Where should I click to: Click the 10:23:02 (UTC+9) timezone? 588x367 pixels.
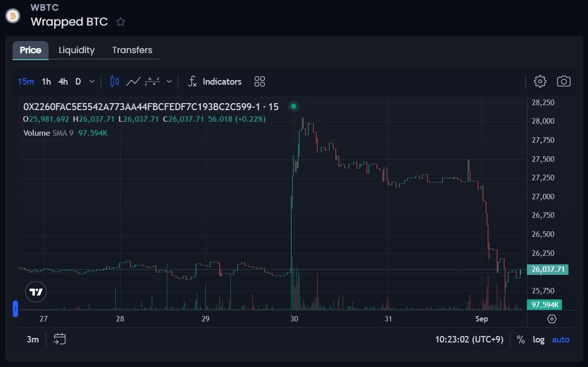click(x=469, y=339)
